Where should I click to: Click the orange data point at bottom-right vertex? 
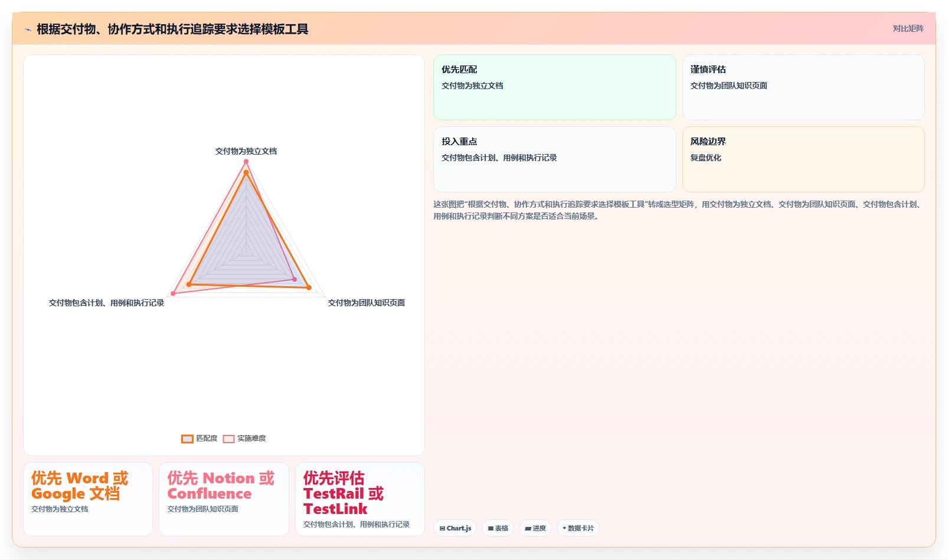[x=309, y=287]
